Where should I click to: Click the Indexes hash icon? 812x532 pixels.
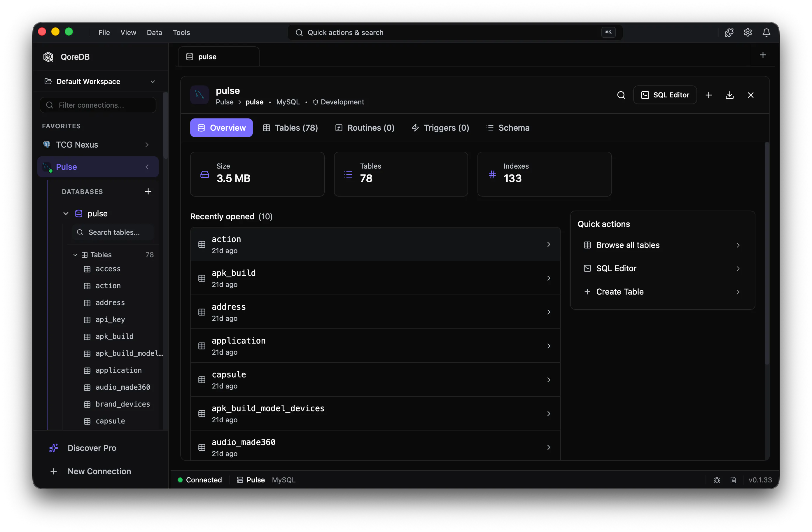pyautogui.click(x=492, y=174)
